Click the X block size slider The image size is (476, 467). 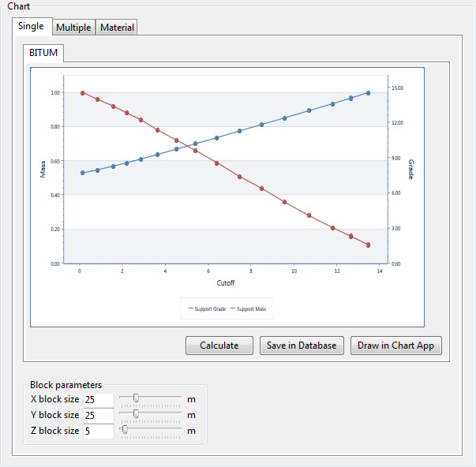136,398
